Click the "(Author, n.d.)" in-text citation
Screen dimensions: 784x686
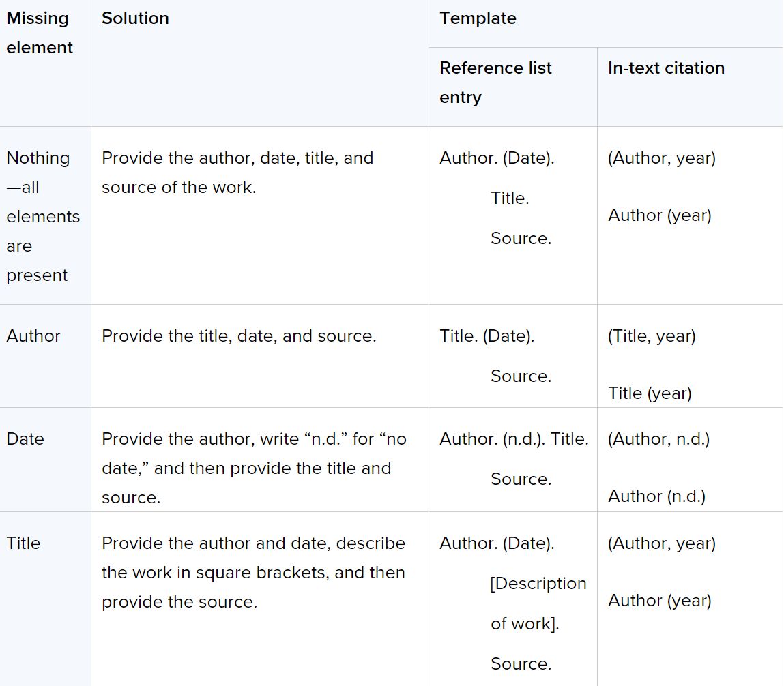click(x=658, y=439)
